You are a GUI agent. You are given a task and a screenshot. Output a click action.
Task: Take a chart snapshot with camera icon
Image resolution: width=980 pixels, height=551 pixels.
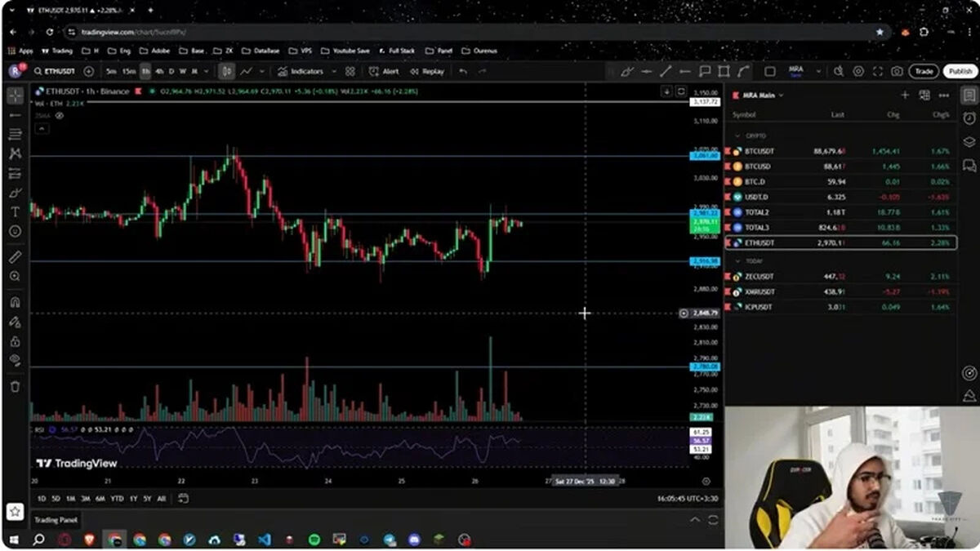tap(898, 71)
